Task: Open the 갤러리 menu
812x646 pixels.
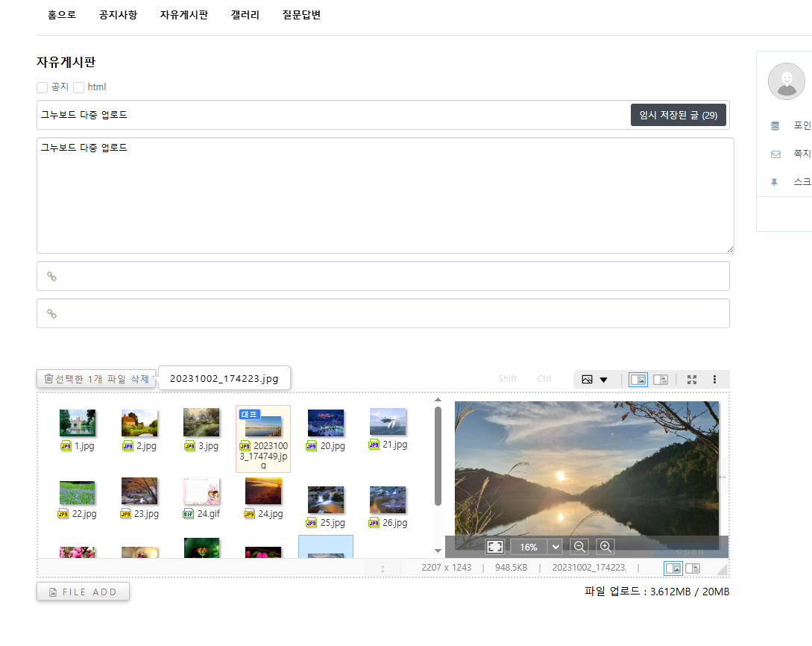Action: pyautogui.click(x=245, y=15)
